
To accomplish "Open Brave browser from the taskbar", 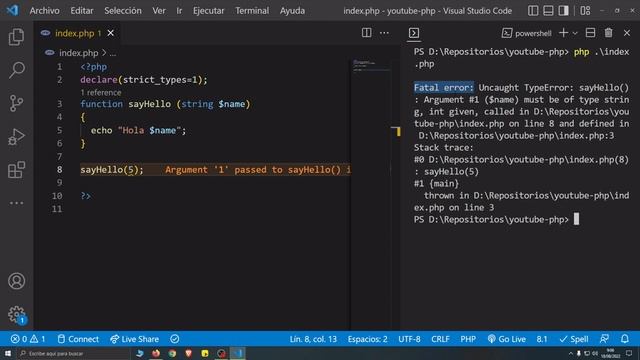I will point(189,353).
